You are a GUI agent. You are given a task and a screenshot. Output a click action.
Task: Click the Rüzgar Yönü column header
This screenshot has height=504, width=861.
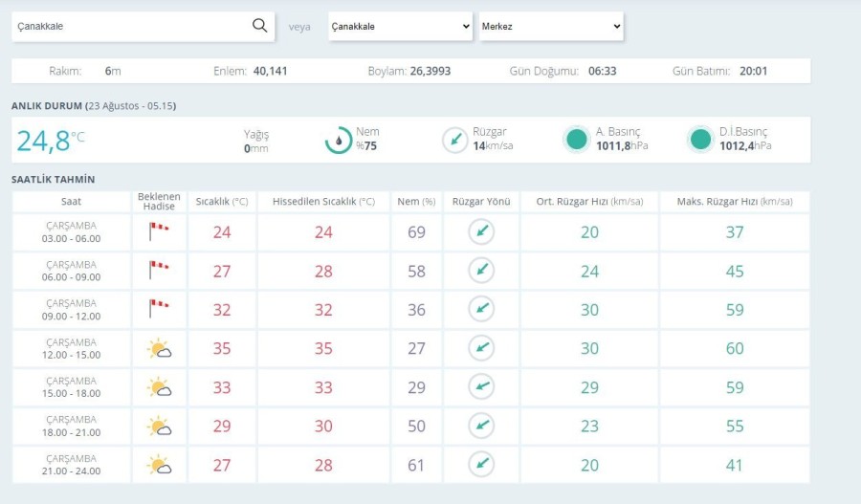pos(481,202)
